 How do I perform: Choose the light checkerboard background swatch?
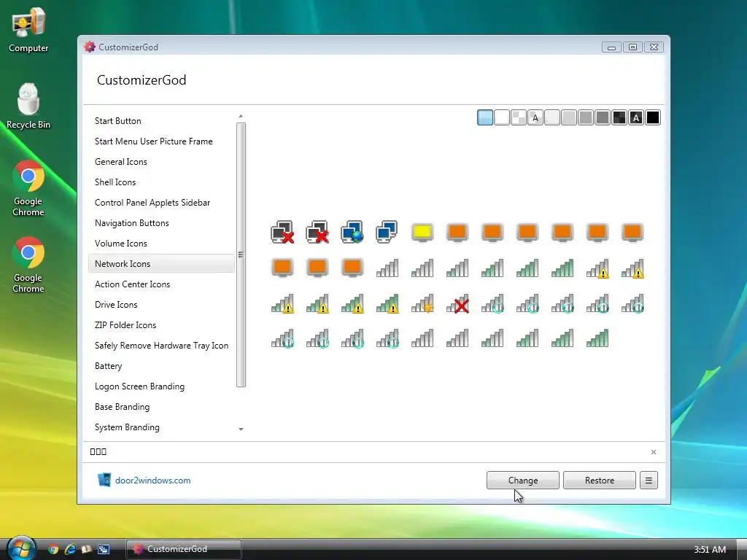pos(519,117)
